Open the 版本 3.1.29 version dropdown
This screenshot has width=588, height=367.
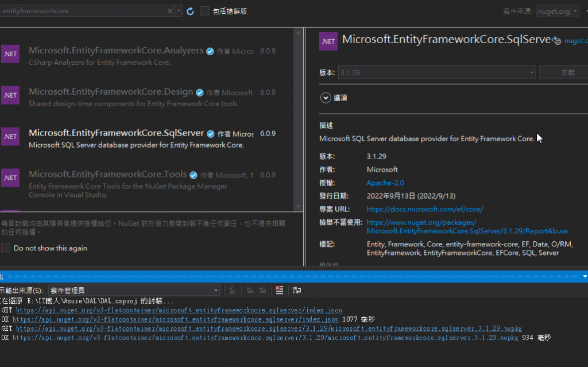437,72
